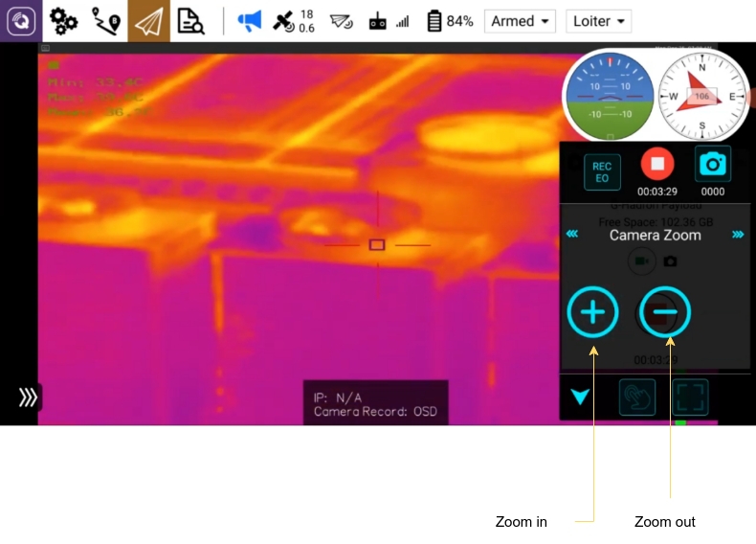Open the Analyze log viewer icon
Image resolution: width=756 pixels, height=544 pixels.
click(x=191, y=21)
